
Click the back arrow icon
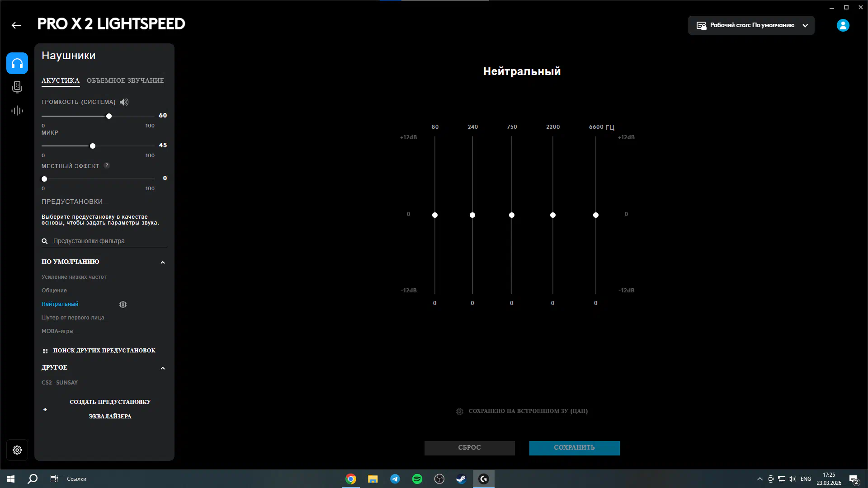click(x=17, y=25)
